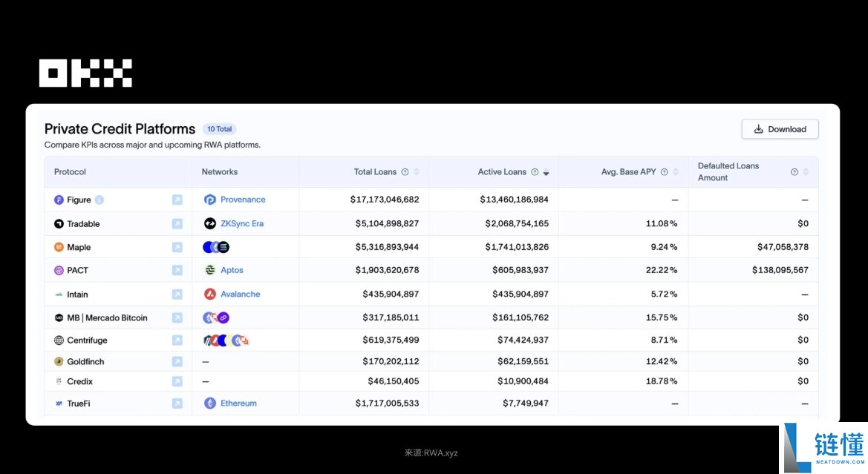
Task: Click the Protocol column header
Action: click(x=70, y=172)
